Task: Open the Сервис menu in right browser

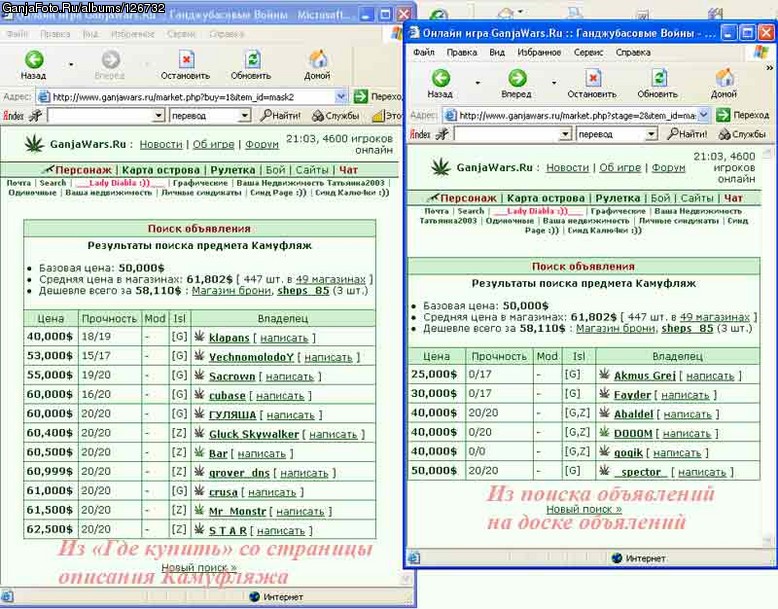Action: pos(588,52)
